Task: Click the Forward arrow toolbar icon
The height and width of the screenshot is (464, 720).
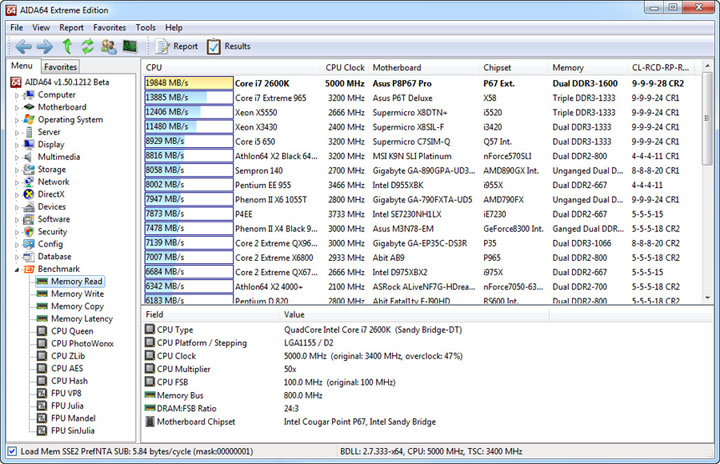Action: tap(45, 46)
